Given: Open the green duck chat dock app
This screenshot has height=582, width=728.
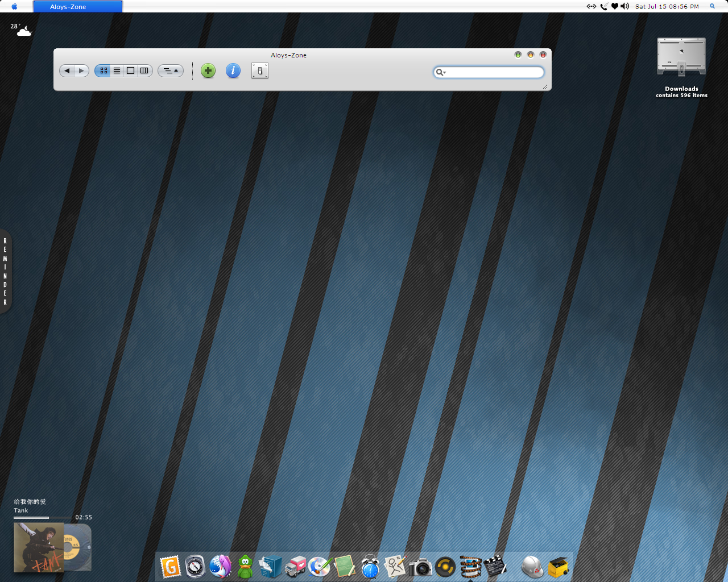Looking at the screenshot, I should point(245,567).
